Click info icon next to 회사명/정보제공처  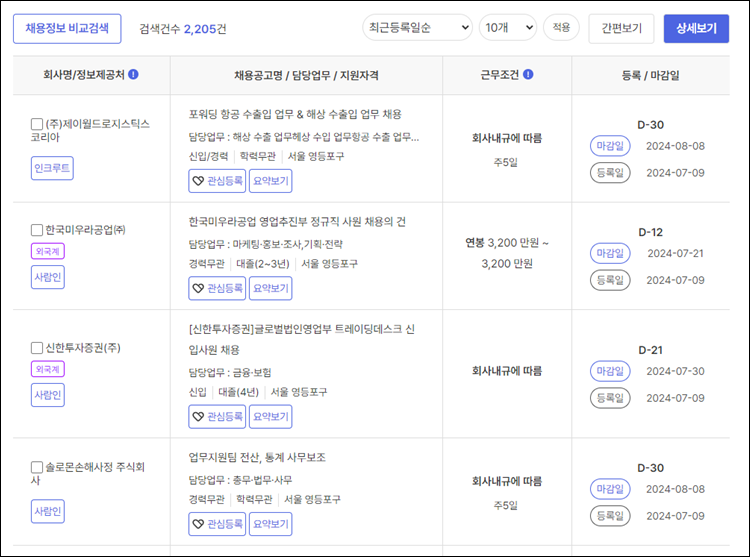pyautogui.click(x=133, y=74)
